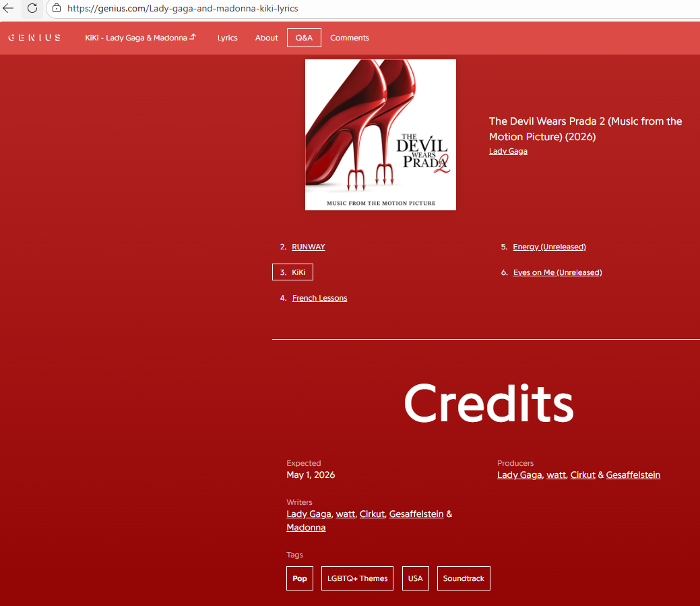Open the Lyrics tab
700x606 pixels.
point(227,38)
